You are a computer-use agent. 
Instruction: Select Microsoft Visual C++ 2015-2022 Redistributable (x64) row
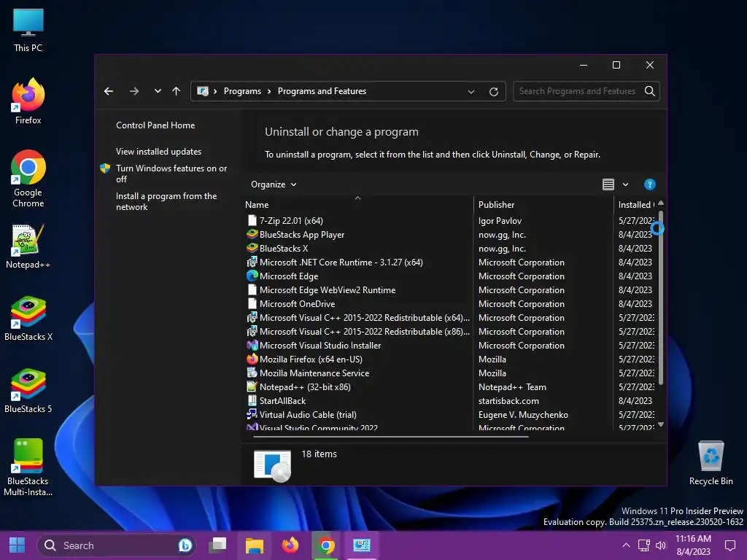(x=450, y=318)
